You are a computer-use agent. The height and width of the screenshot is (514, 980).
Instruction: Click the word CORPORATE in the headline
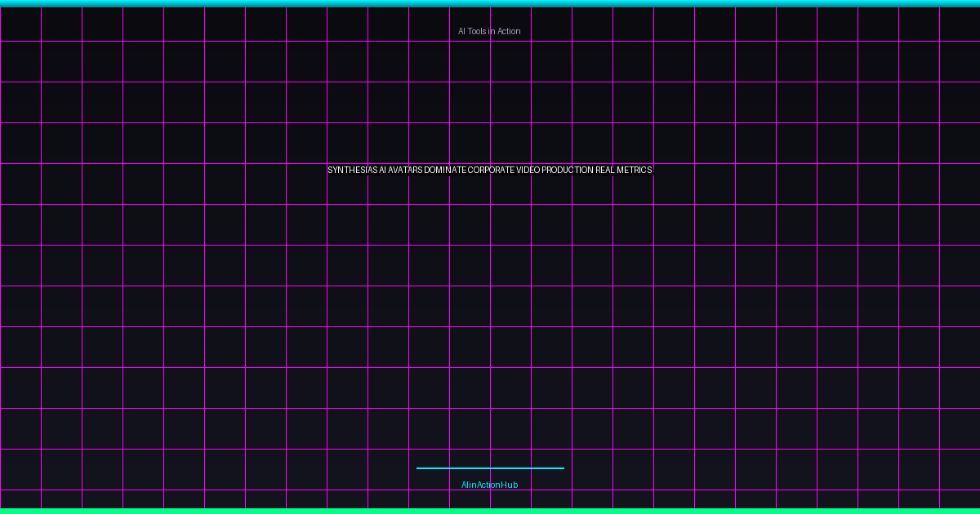[491, 171]
